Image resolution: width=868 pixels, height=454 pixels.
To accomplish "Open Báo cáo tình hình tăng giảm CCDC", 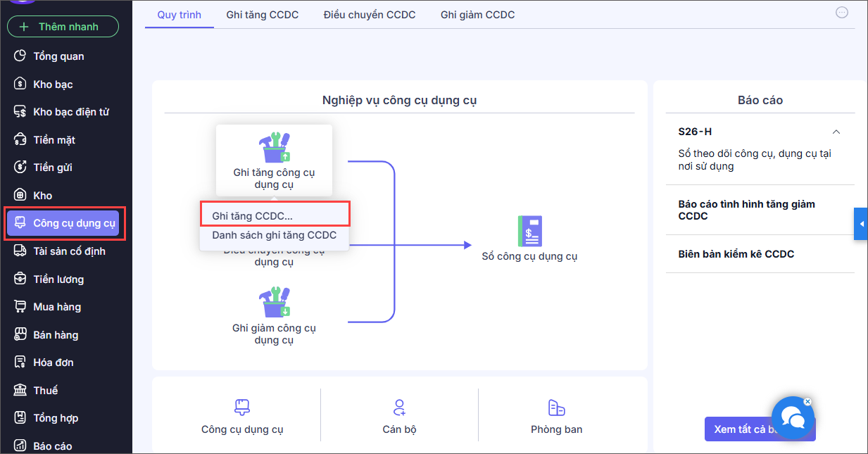I will [x=746, y=210].
